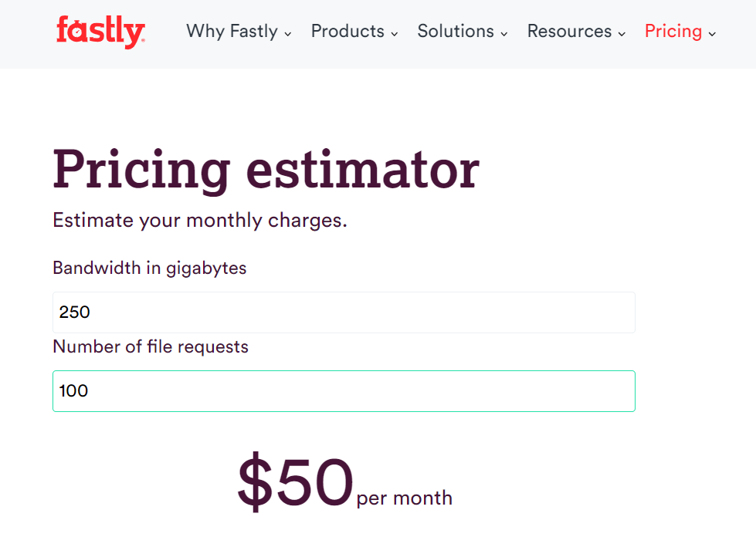756x537 pixels.
Task: Expand the Products dropdown arrow
Action: pyautogui.click(x=395, y=34)
